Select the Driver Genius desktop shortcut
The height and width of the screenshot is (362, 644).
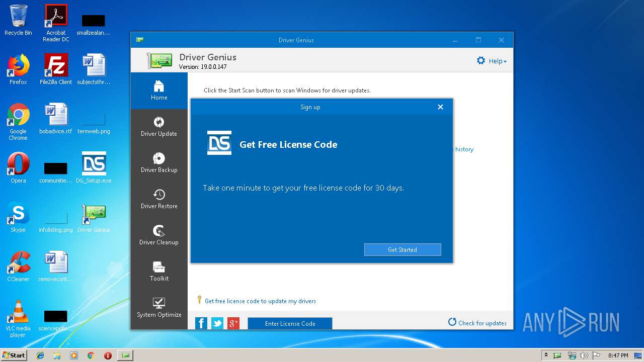click(94, 217)
